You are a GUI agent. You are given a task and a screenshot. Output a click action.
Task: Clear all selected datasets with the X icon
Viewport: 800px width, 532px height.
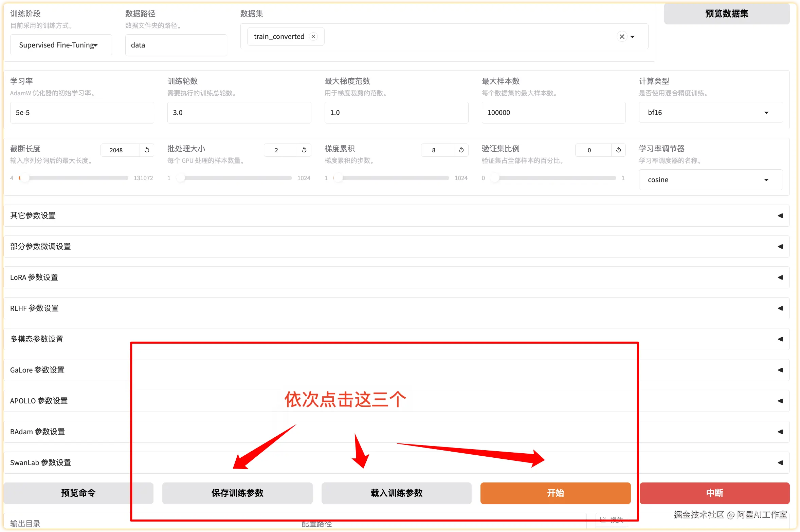(x=622, y=37)
